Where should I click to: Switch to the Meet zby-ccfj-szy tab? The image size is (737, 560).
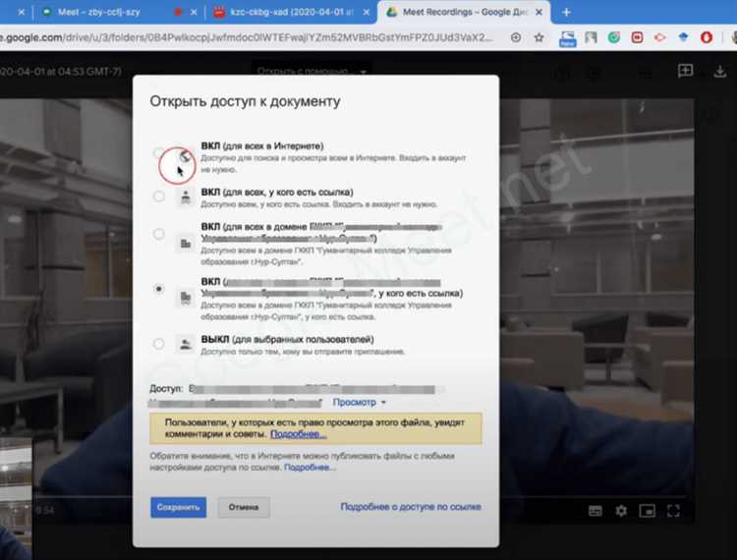tap(98, 12)
